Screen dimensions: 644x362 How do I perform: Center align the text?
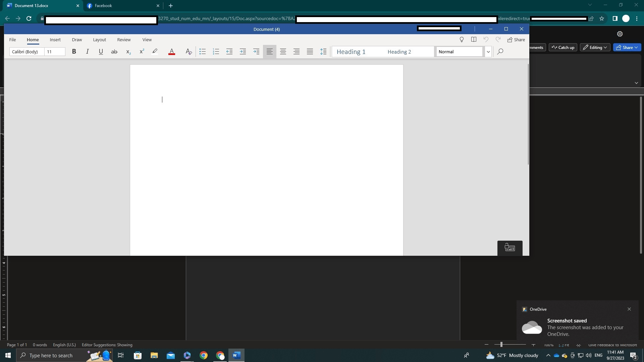point(283,52)
